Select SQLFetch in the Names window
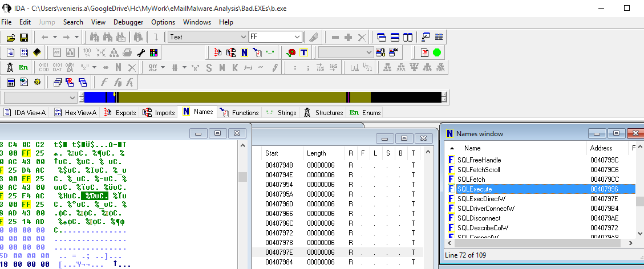This screenshot has height=269, width=644. click(x=471, y=179)
